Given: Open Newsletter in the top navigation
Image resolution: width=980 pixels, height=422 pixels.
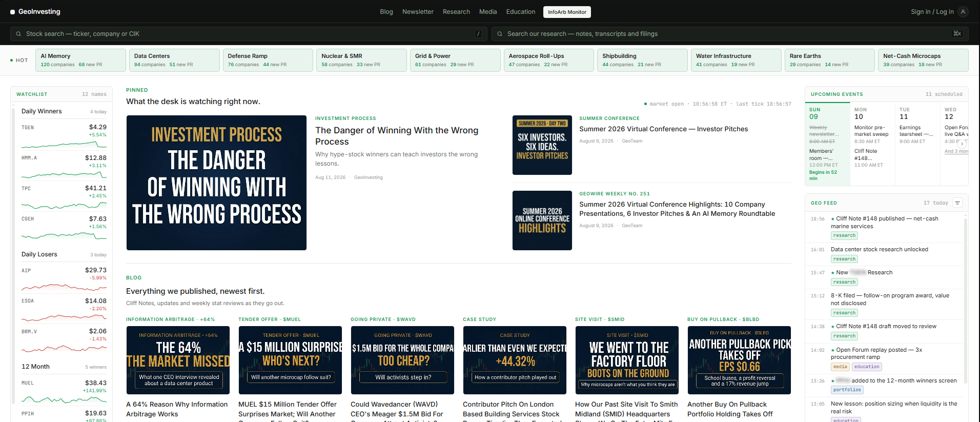Looking at the screenshot, I should point(418,12).
